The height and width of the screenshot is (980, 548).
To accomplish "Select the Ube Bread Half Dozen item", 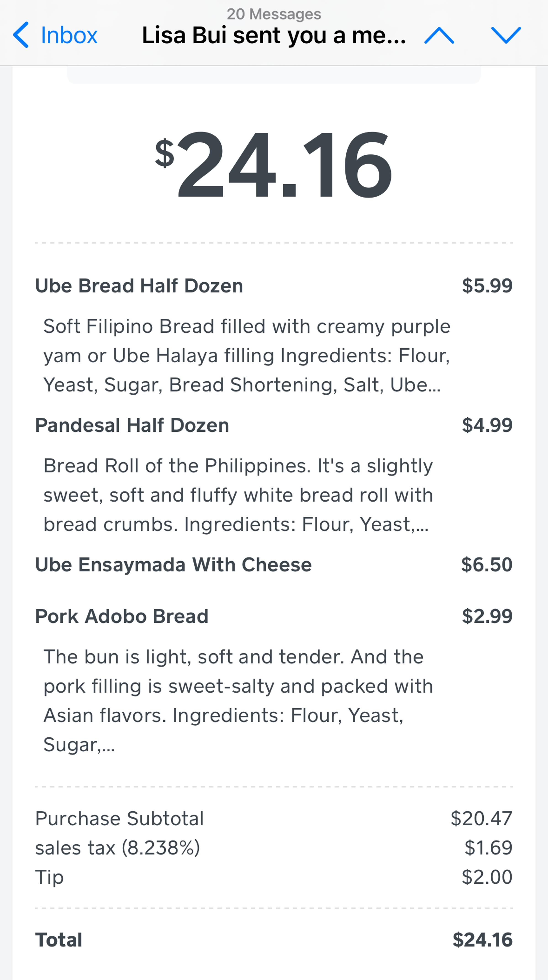I will [x=139, y=286].
